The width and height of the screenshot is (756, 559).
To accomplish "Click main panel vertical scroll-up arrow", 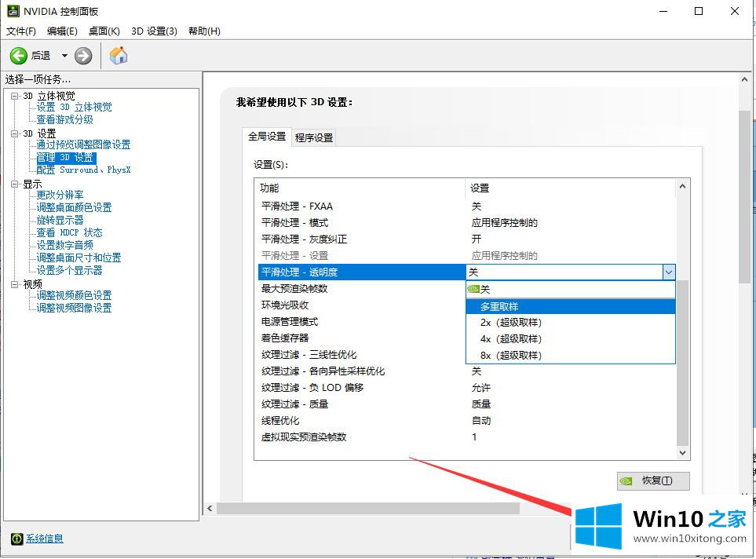I will tap(744, 79).
